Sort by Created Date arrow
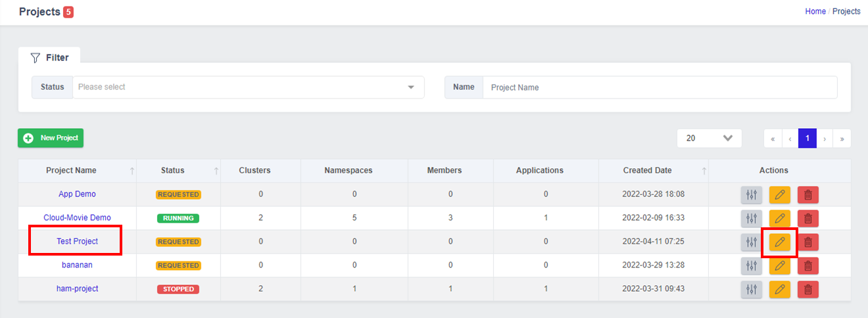Image resolution: width=868 pixels, height=318 pixels. click(x=704, y=171)
